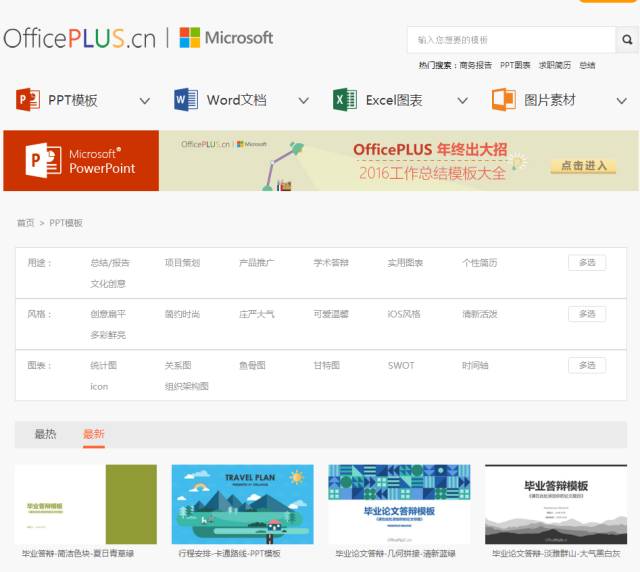Expand the Excel图表 dropdown chevron
The image size is (640, 572).
click(x=462, y=100)
